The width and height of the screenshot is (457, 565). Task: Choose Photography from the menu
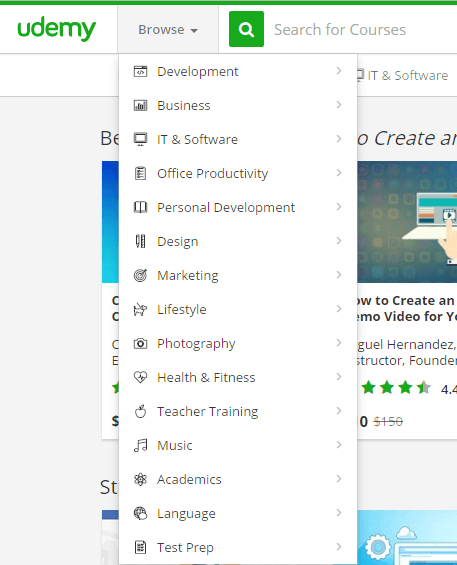tap(238, 343)
